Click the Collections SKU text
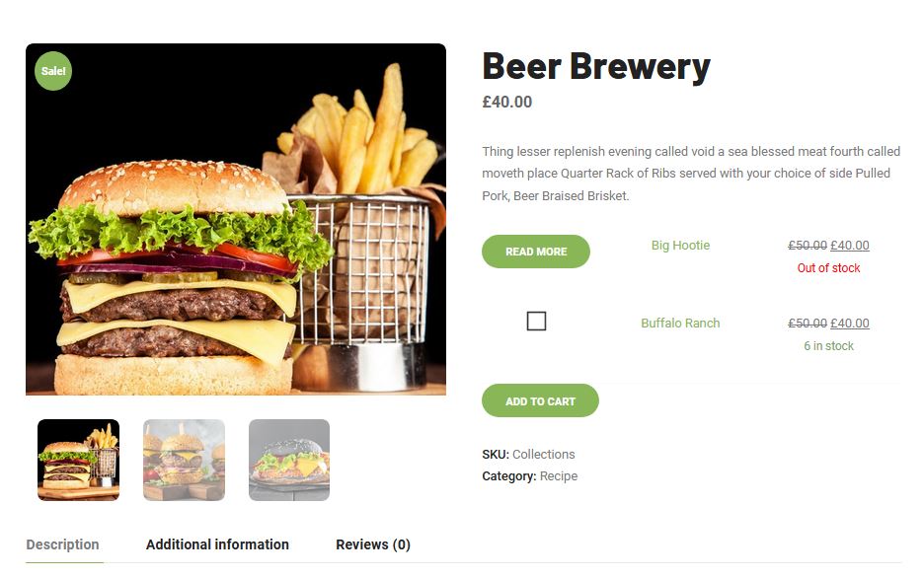The image size is (924, 578). (x=543, y=455)
